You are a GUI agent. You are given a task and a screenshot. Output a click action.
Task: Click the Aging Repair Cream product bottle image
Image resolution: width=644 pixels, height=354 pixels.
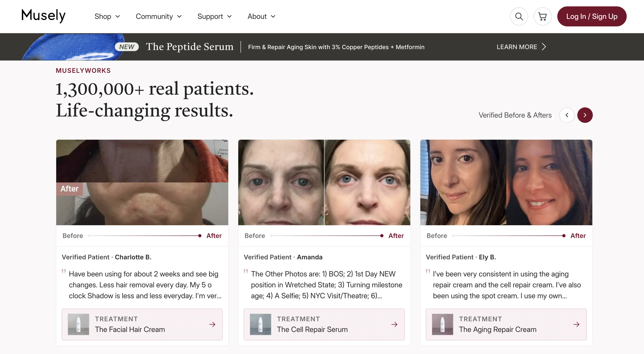tap(443, 324)
